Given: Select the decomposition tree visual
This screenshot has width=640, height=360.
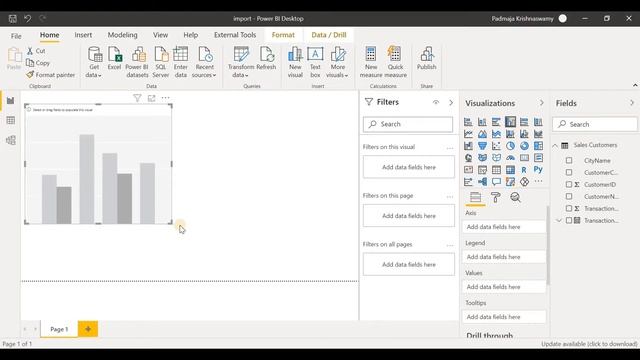Looking at the screenshot, I should click(482, 182).
